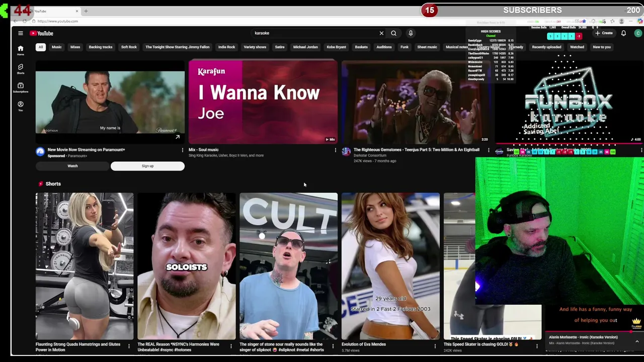This screenshot has height=362, width=644.
Task: Open the Righteous Gemstones video thumbnail
Action: [x=416, y=102]
